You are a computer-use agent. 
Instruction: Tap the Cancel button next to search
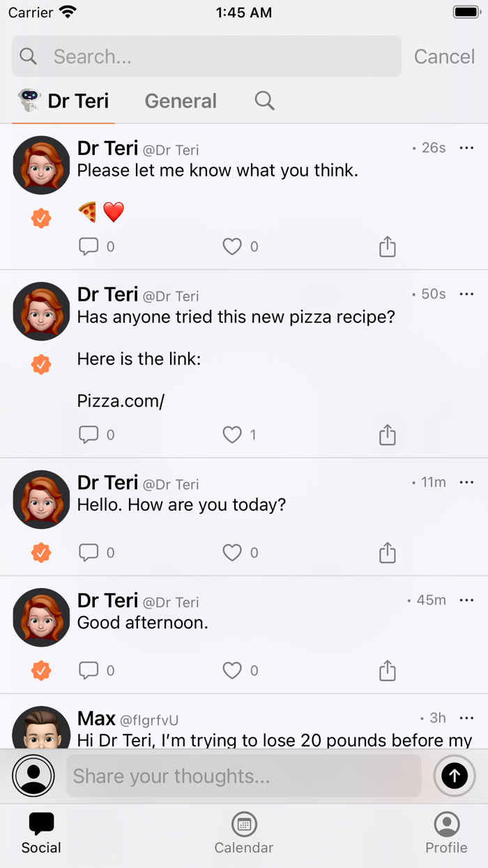pyautogui.click(x=444, y=57)
